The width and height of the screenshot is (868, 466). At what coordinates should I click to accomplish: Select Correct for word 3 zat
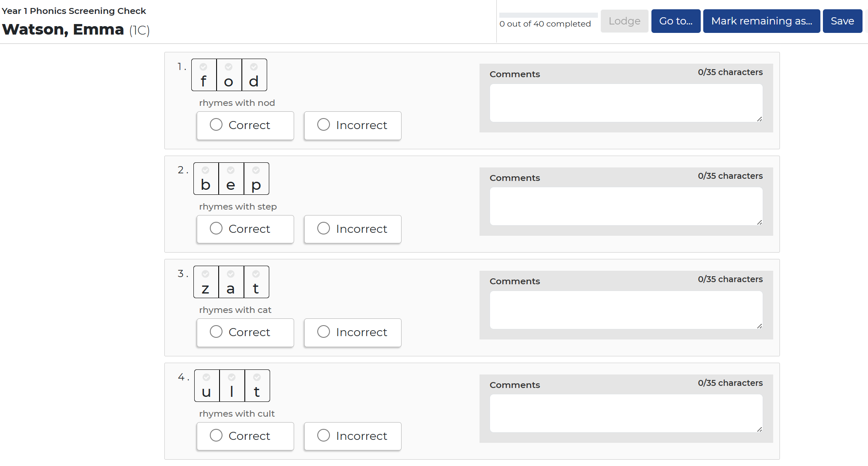(x=245, y=332)
